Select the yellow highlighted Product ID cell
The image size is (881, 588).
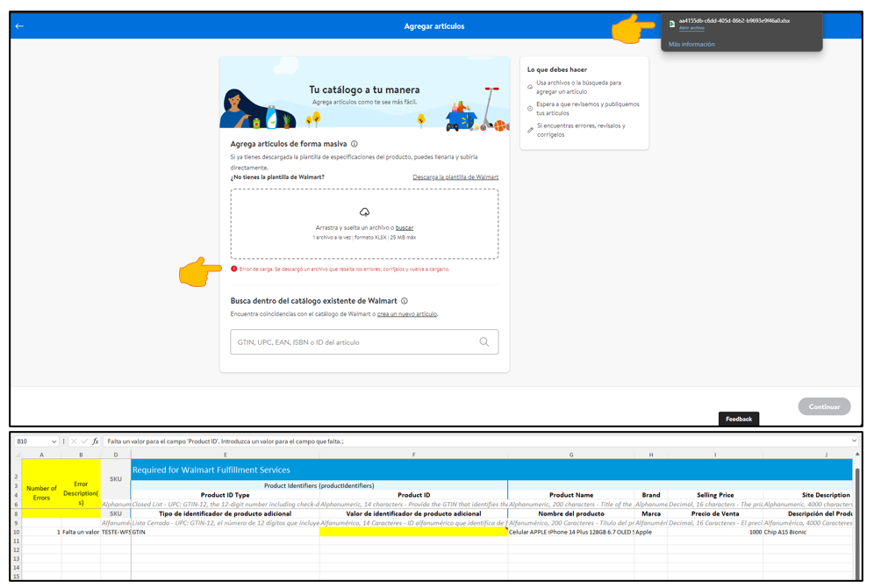[413, 532]
